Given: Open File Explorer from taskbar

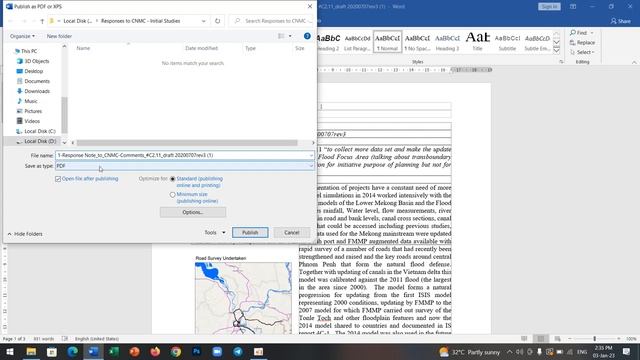Looking at the screenshot, I should (31, 351).
